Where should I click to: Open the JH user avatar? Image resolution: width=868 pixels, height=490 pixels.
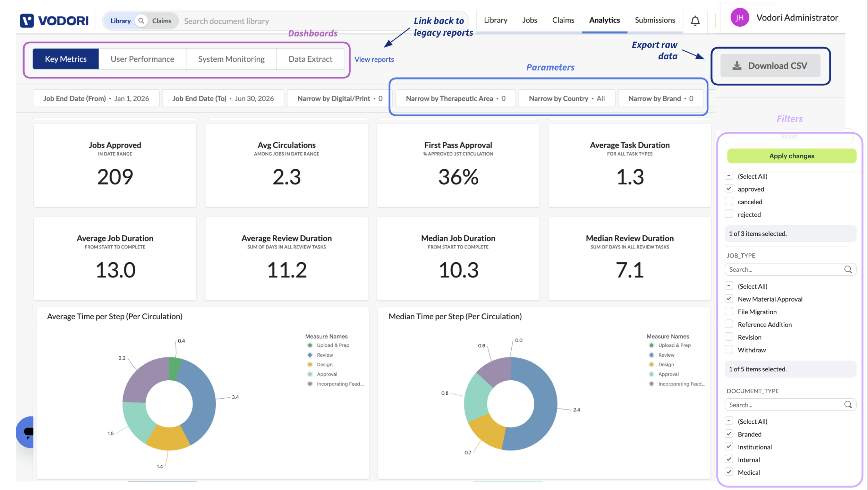point(740,18)
